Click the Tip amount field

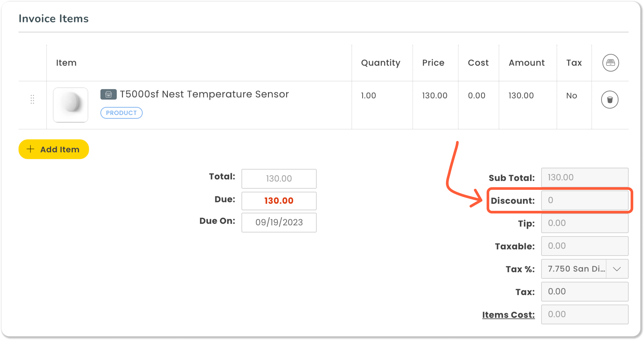[x=584, y=223]
